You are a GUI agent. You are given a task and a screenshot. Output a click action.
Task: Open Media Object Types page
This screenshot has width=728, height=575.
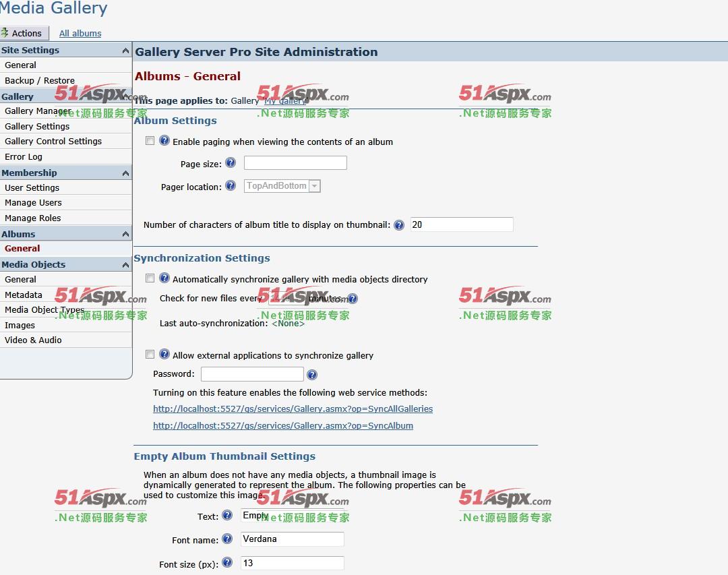click(66, 310)
